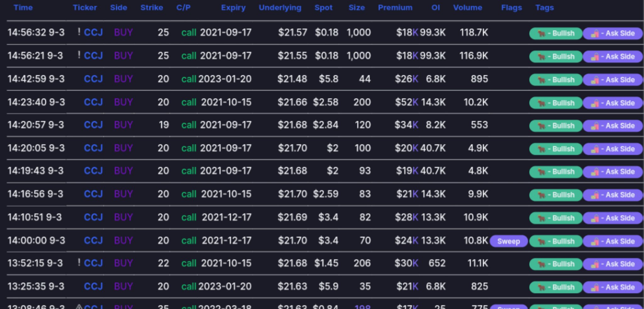
Task: Select the 14:19:43 trade row
Action: pos(325,171)
